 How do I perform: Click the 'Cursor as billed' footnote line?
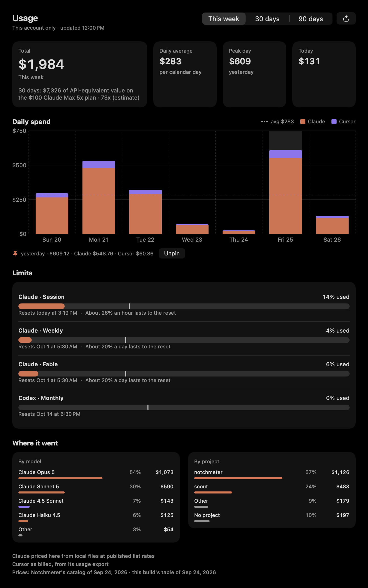tap(61, 564)
